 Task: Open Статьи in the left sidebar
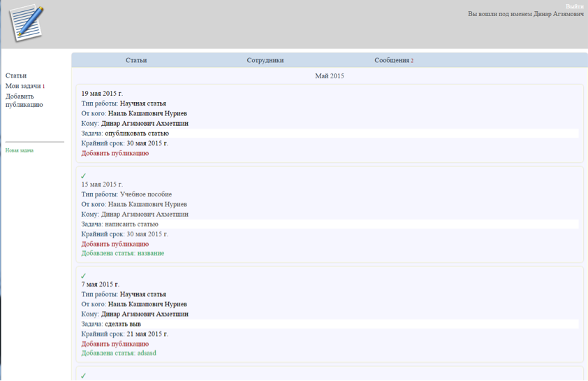tap(16, 76)
